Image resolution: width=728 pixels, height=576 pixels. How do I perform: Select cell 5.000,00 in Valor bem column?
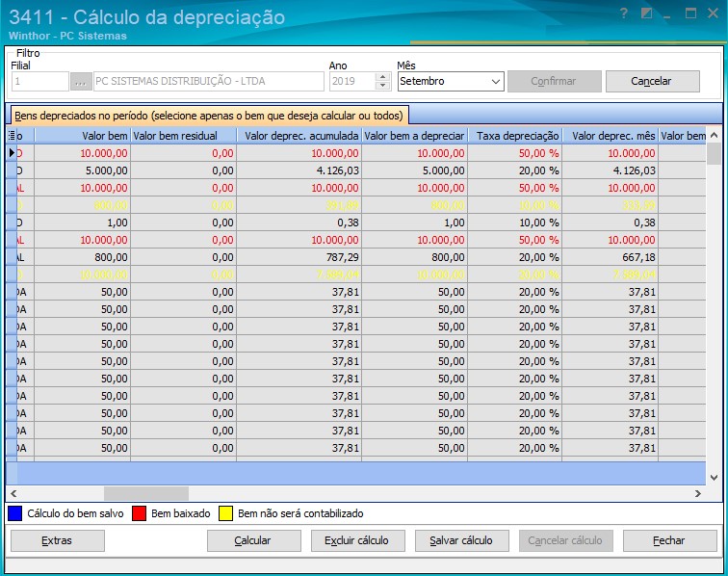click(x=83, y=170)
